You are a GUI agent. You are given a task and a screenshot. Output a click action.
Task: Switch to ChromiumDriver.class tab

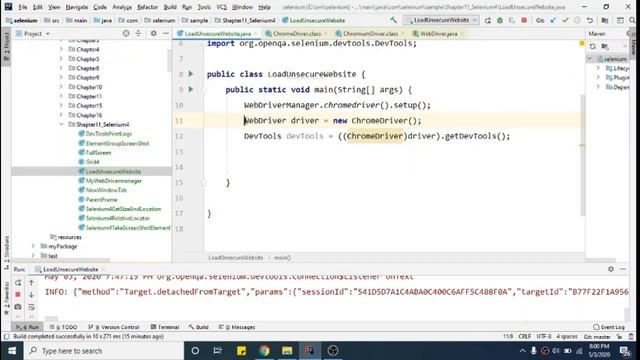pos(370,33)
